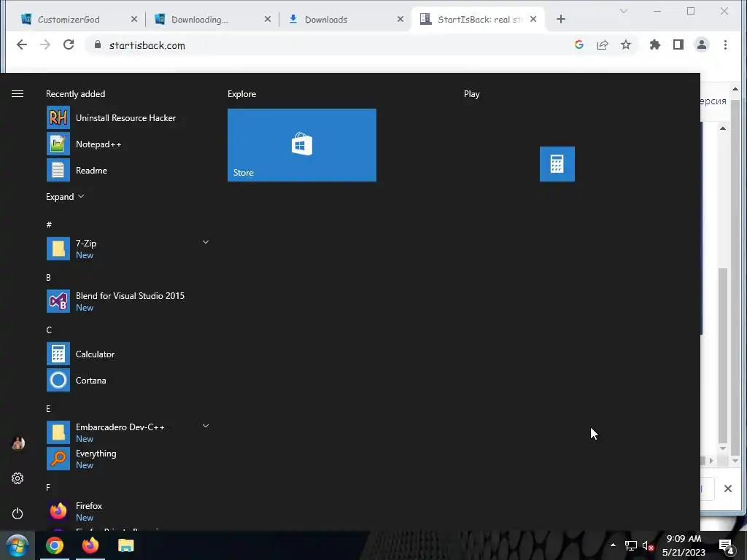
Task: Open the Store tile
Action: [301, 145]
